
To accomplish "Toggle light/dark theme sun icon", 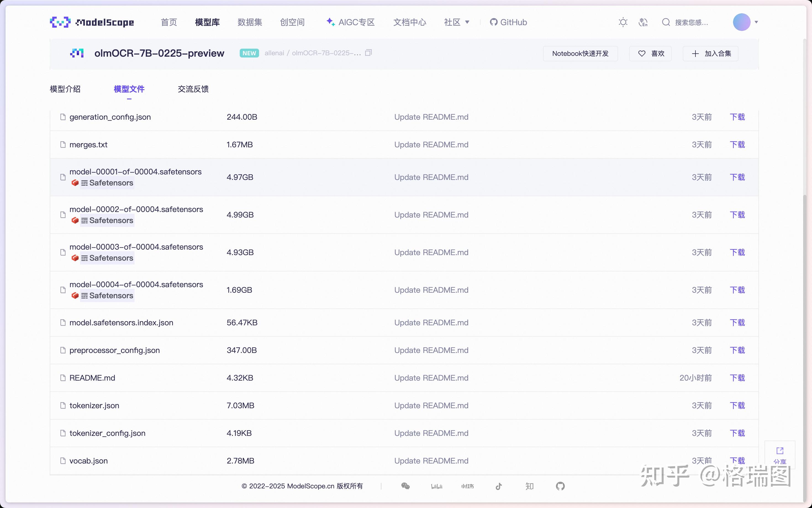I will pos(623,22).
